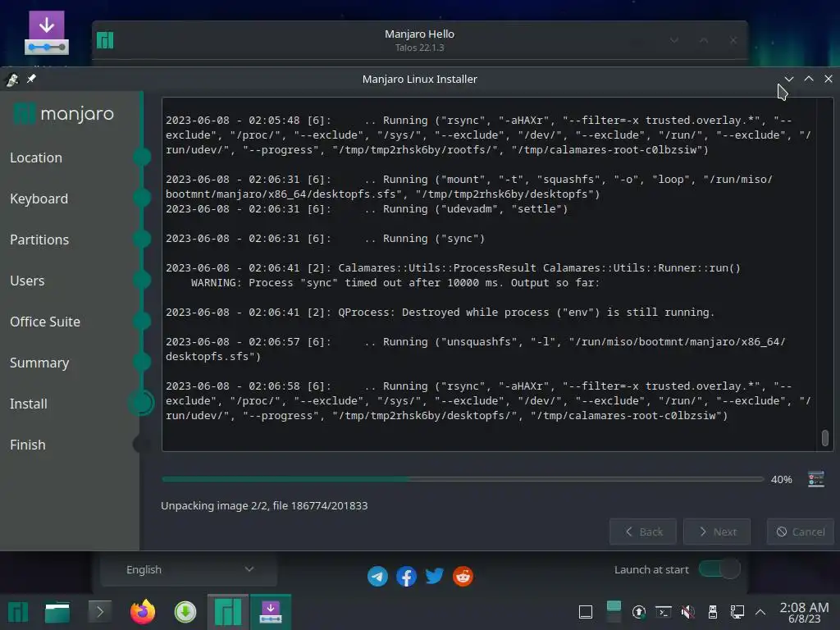
Task: Switch to the Manjaro Installer taskbar entry
Action: click(271, 612)
